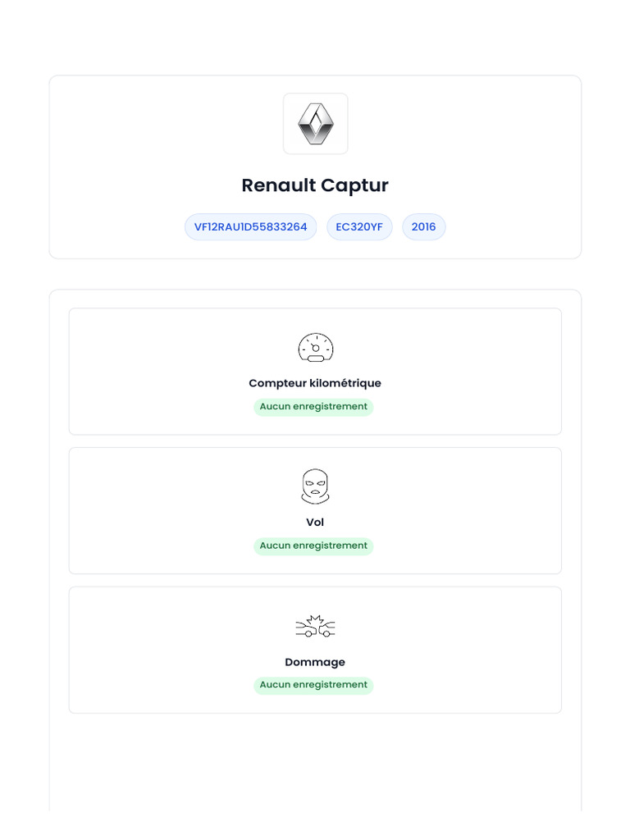Click the masked thief theft icon
The height and width of the screenshot is (840, 630).
(x=315, y=486)
